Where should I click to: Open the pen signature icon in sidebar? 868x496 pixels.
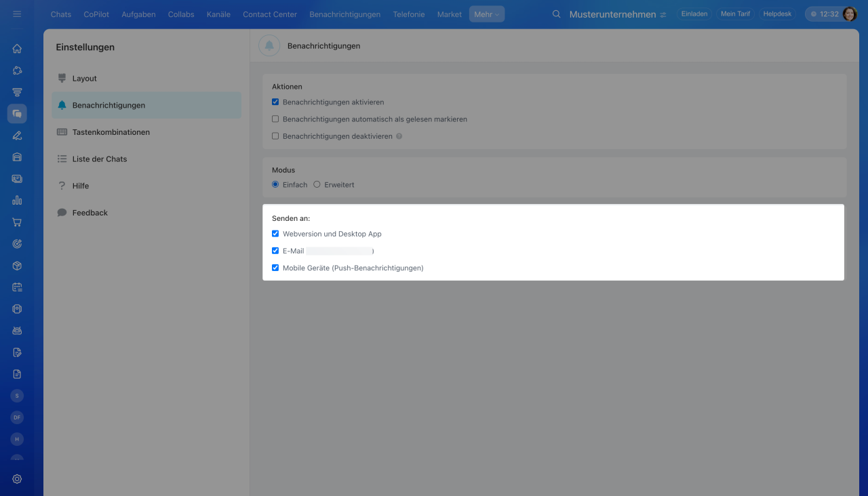[17, 136]
